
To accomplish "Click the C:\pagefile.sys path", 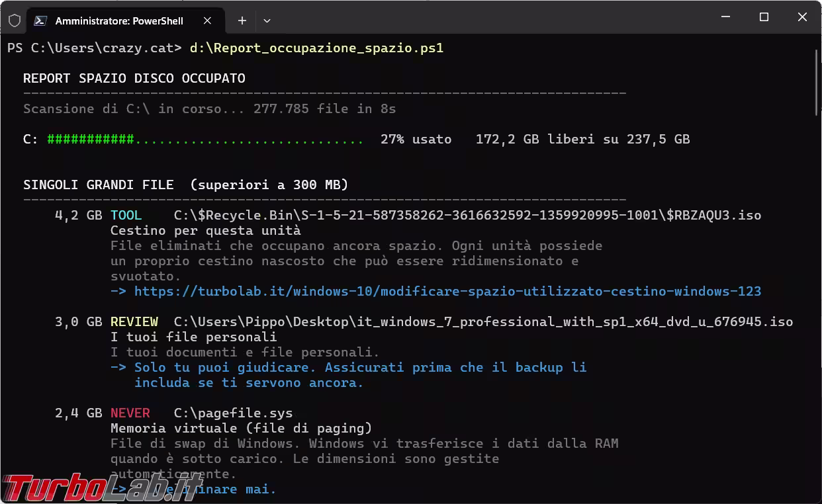I will click(234, 413).
